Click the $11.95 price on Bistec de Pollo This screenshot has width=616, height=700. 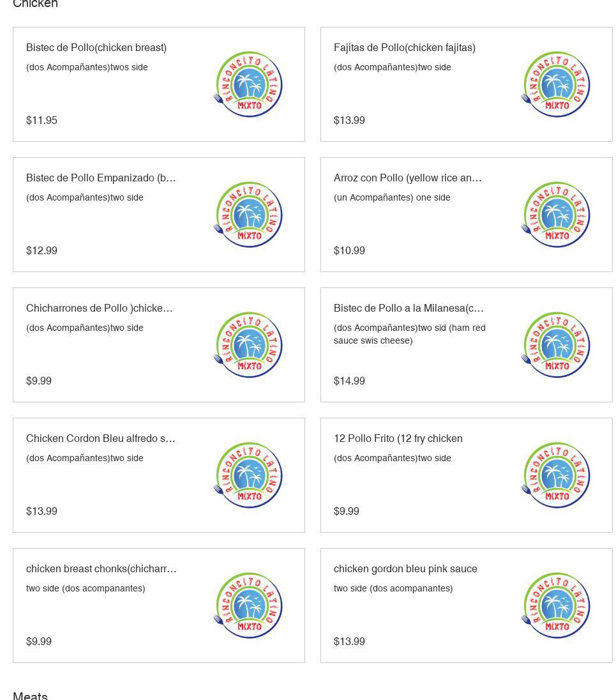tap(41, 121)
